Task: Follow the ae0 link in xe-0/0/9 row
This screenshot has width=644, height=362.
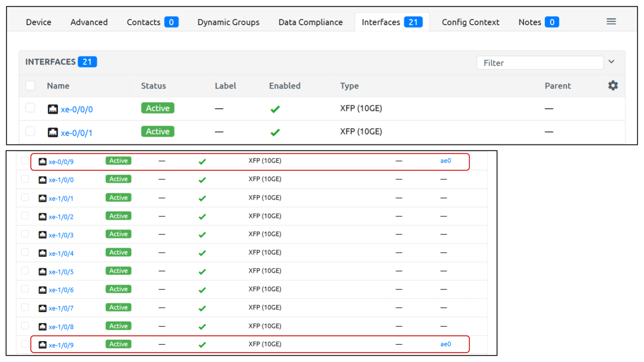Action: coord(445,161)
